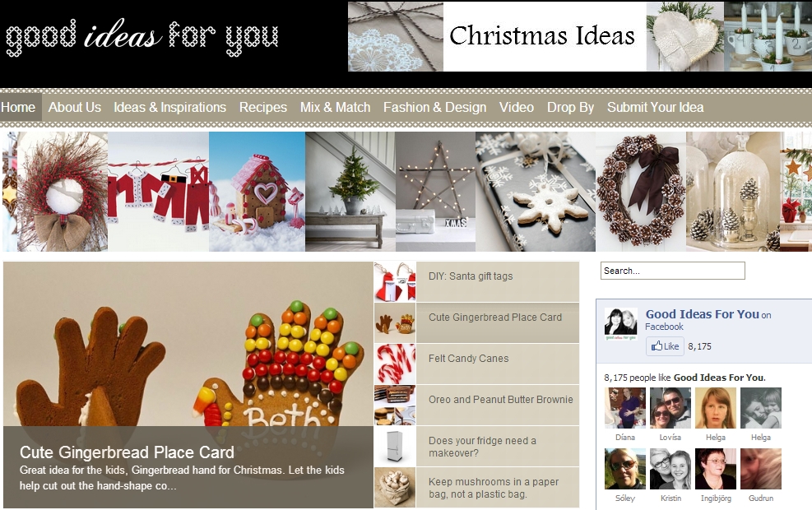
Task: Open the Video menu item
Action: (x=517, y=107)
